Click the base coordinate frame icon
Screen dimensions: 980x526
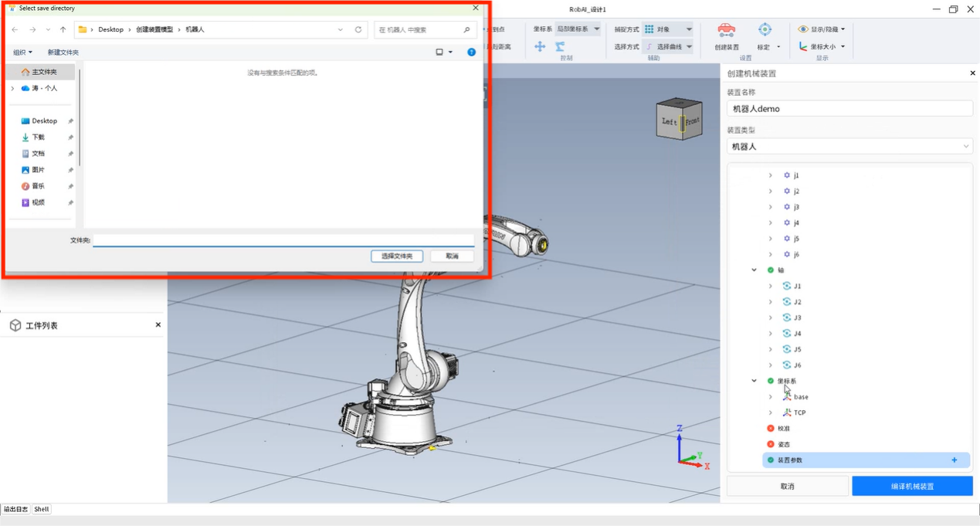(787, 397)
